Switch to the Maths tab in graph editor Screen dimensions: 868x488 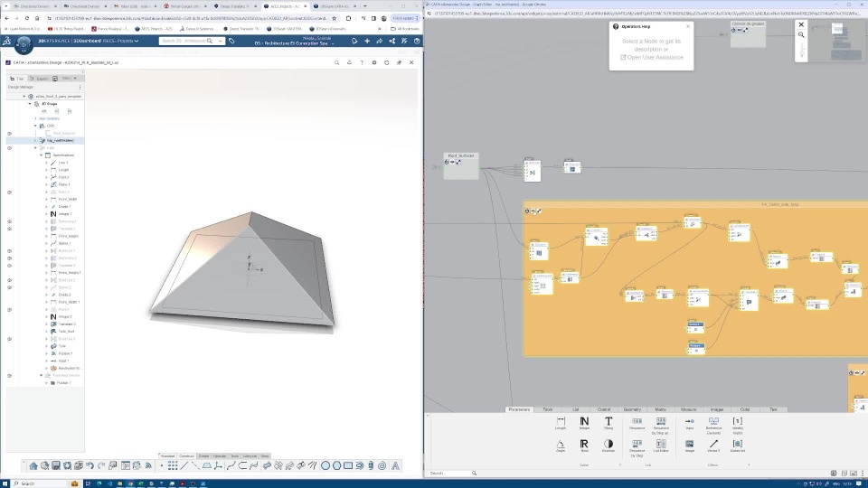tap(660, 409)
